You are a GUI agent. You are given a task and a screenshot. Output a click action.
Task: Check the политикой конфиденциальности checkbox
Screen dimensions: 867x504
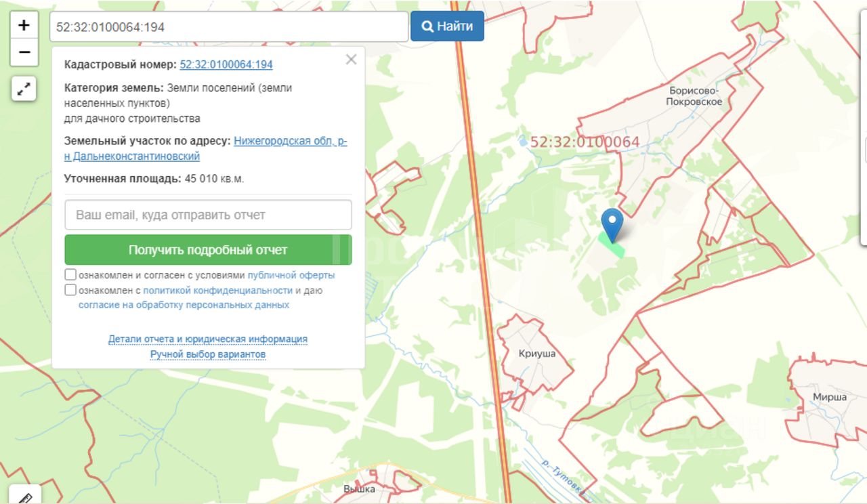click(70, 290)
